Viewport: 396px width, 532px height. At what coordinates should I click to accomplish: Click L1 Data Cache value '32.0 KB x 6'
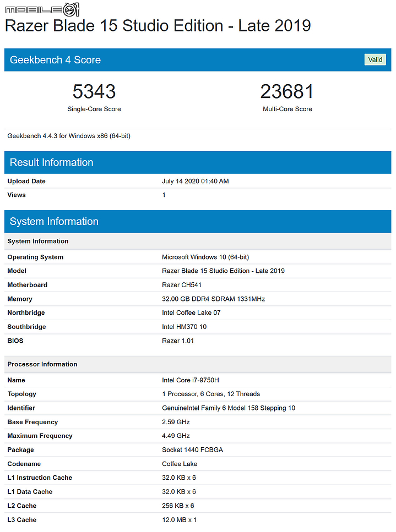click(179, 492)
